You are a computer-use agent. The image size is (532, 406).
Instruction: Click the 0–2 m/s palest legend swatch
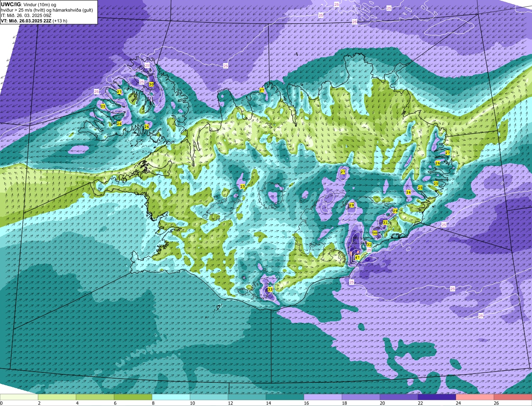tap(19, 397)
